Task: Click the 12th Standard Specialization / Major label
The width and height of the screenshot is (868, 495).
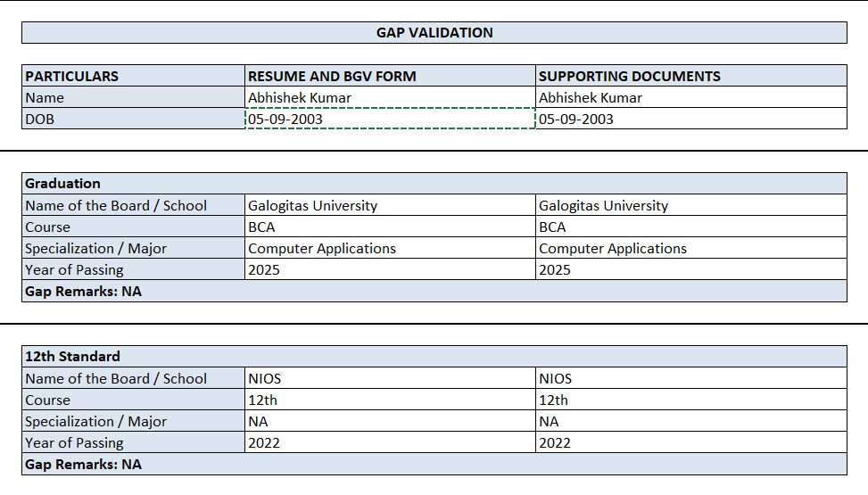Action: click(133, 421)
